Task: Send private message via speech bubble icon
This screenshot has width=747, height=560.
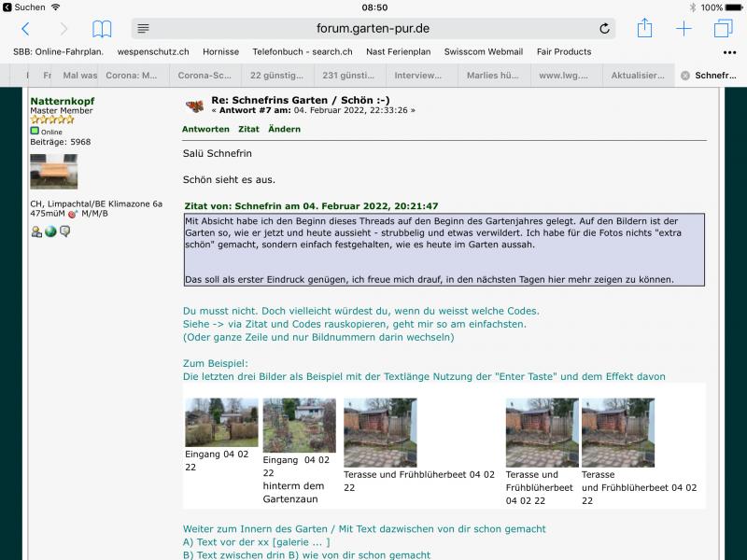Action: click(x=65, y=231)
